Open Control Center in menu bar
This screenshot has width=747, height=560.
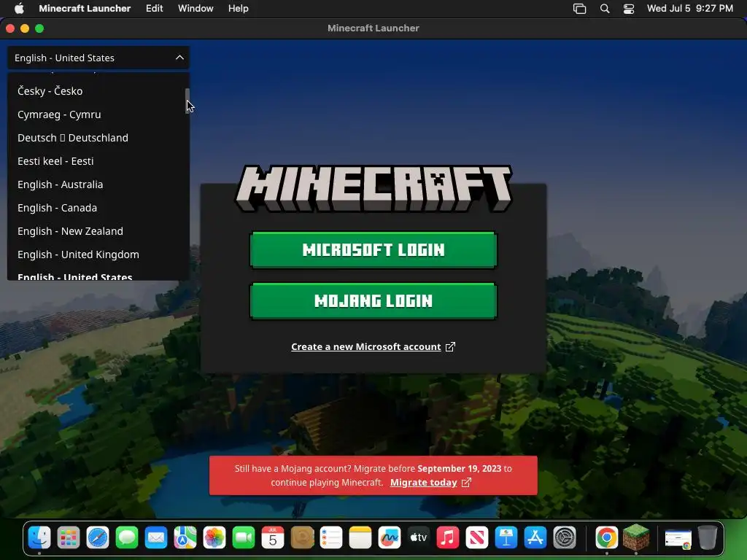[x=629, y=8]
